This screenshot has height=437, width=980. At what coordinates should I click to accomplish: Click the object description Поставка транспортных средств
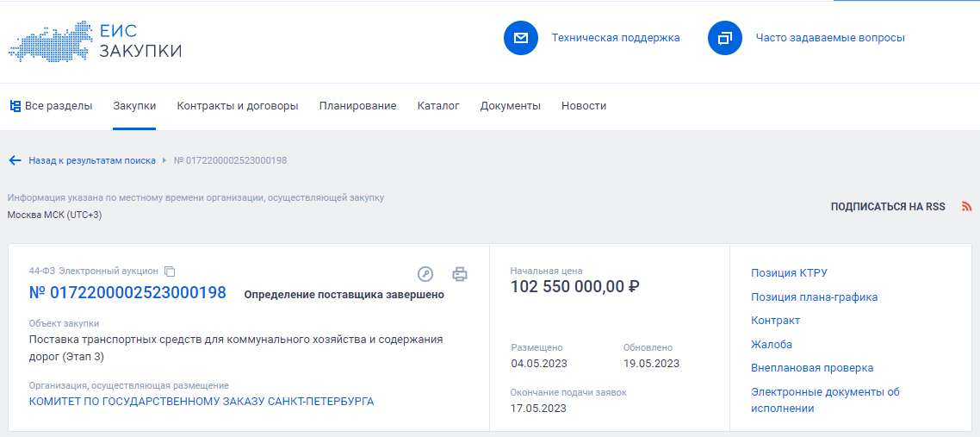pyautogui.click(x=236, y=349)
